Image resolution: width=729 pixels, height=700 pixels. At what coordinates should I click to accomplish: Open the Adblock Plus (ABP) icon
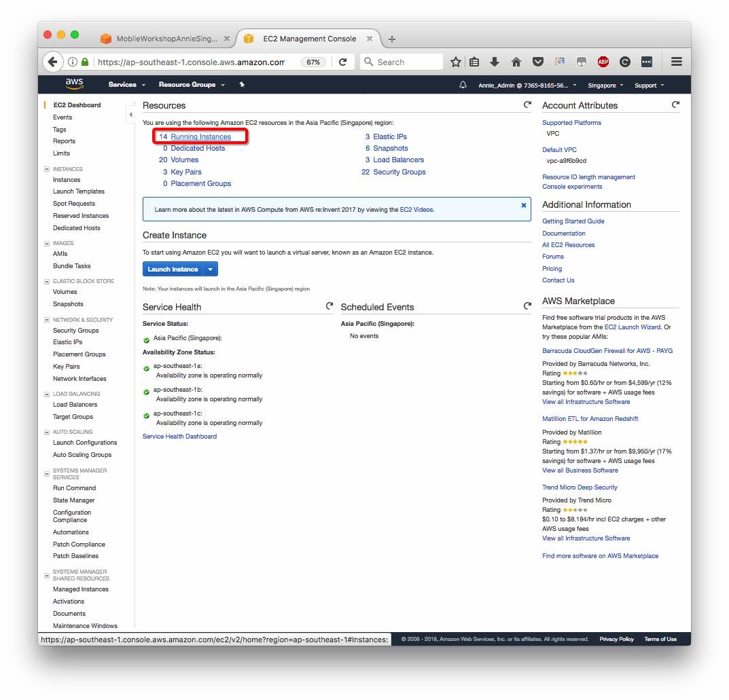(x=603, y=62)
